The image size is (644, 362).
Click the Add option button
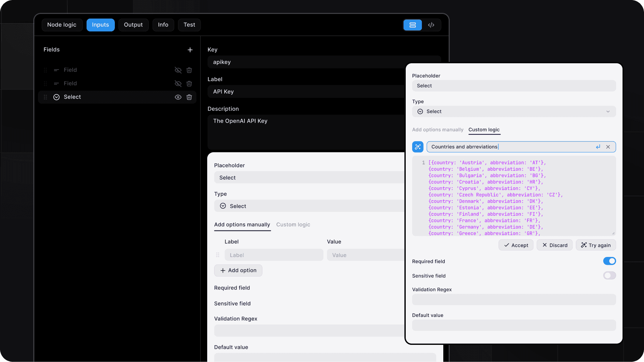(238, 271)
